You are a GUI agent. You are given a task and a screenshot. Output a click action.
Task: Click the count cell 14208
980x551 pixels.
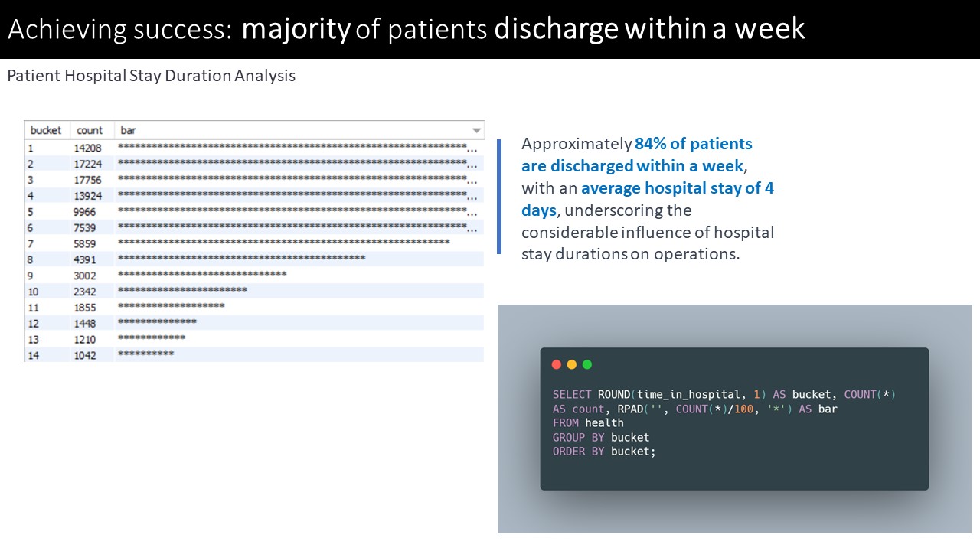87,148
